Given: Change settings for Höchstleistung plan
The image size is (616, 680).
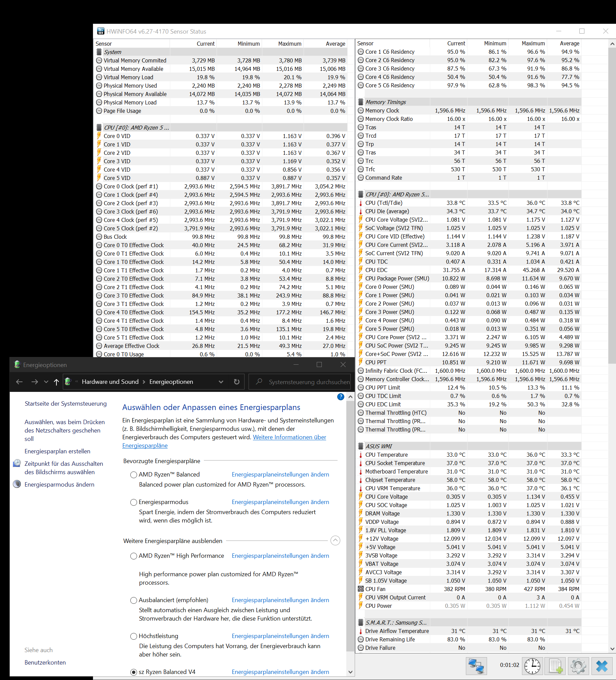Looking at the screenshot, I should 280,636.
